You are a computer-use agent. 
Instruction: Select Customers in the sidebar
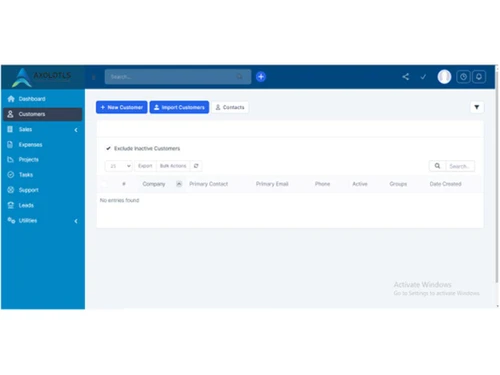pyautogui.click(x=43, y=114)
